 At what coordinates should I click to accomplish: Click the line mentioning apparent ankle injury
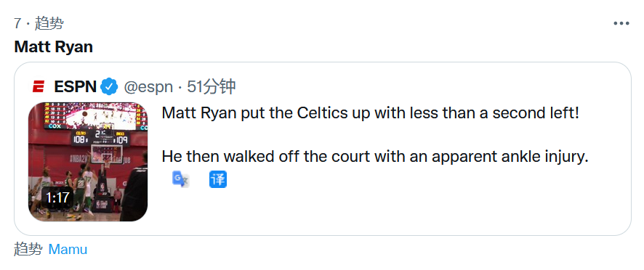click(375, 156)
